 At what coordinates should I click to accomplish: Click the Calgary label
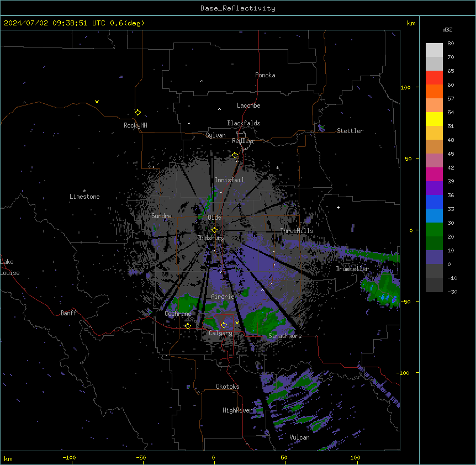tap(220, 333)
